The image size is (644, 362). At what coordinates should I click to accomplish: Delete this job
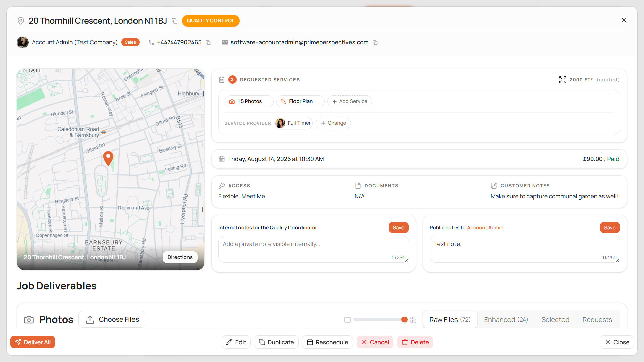tap(415, 342)
